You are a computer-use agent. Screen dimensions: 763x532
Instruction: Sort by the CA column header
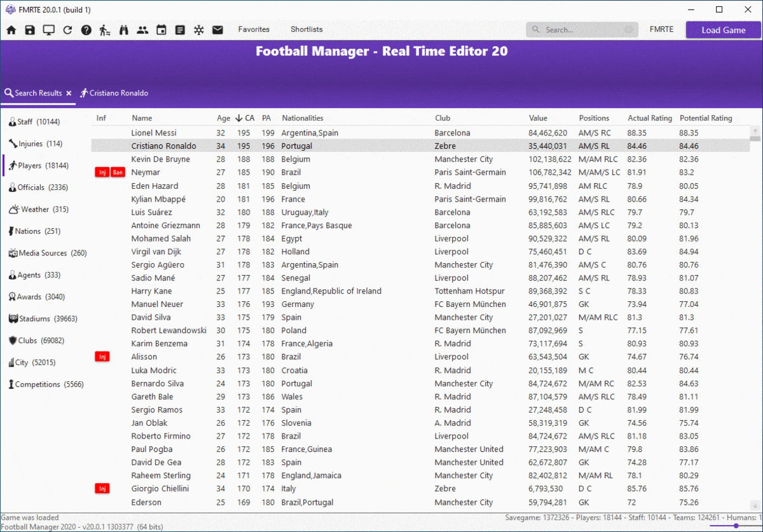(245, 118)
